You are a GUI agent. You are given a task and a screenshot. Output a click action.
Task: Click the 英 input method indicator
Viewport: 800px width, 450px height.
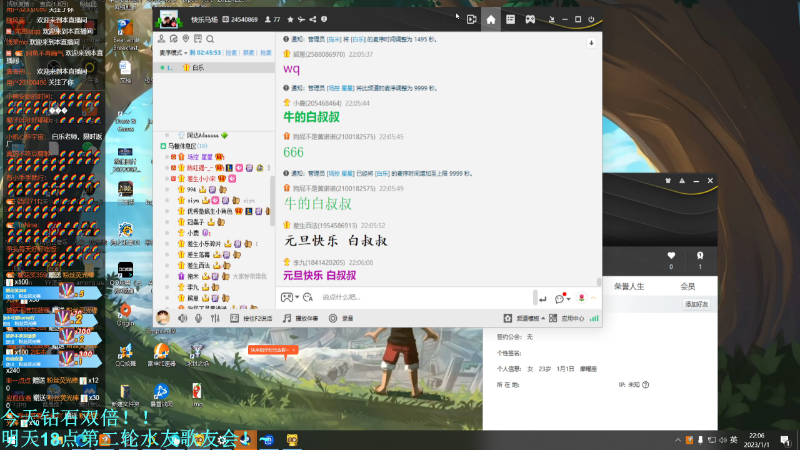point(734,440)
